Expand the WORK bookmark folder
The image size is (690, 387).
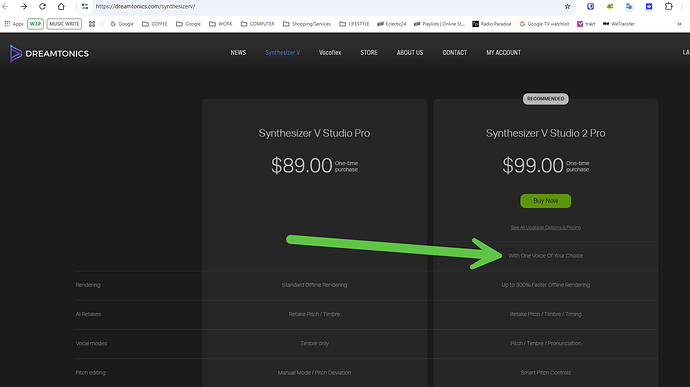(220, 24)
